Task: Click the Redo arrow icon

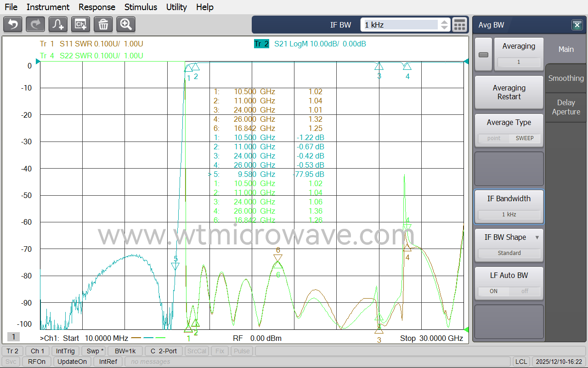Action: pos(35,24)
